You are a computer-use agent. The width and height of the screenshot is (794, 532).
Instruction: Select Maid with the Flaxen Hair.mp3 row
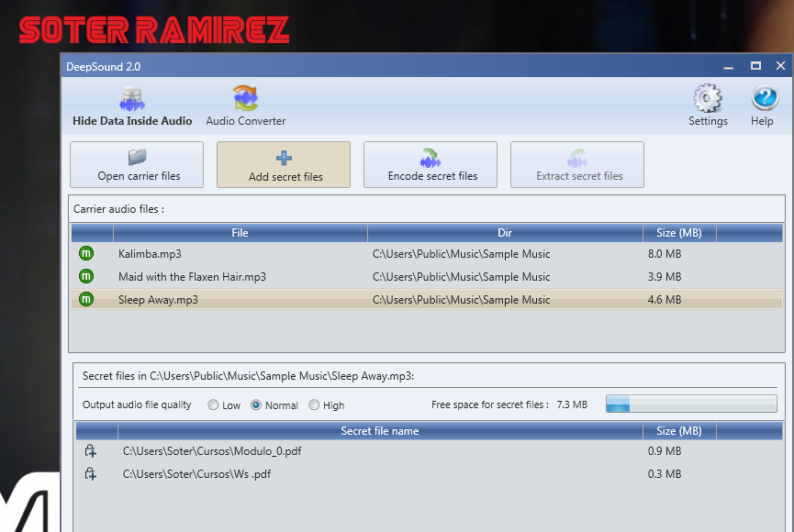click(427, 277)
